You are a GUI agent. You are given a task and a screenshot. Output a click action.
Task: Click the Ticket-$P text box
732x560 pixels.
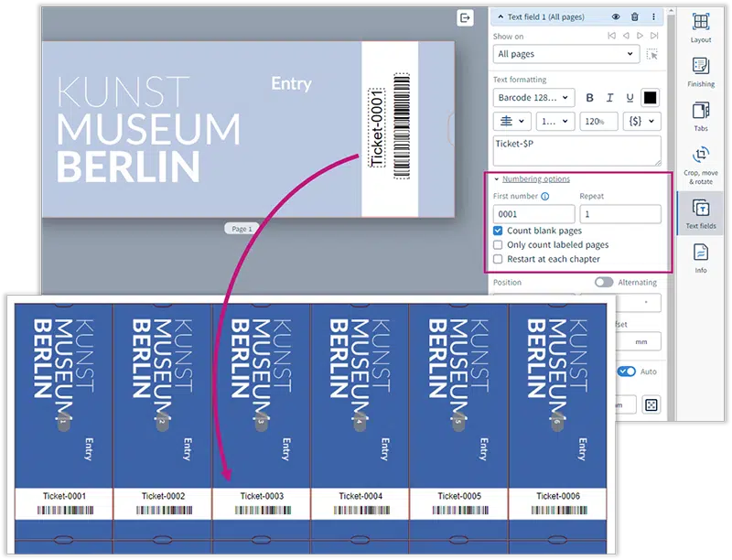pyautogui.click(x=577, y=151)
